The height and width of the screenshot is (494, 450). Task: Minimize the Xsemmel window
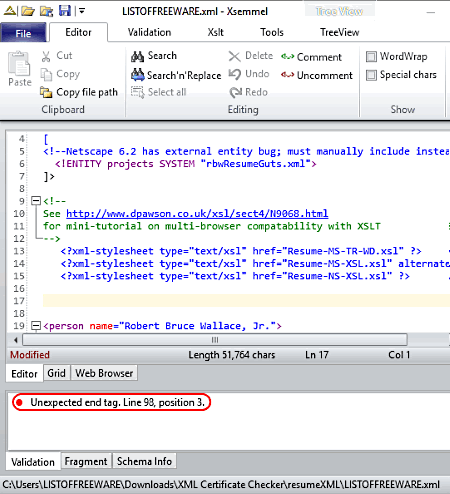tap(431, 12)
